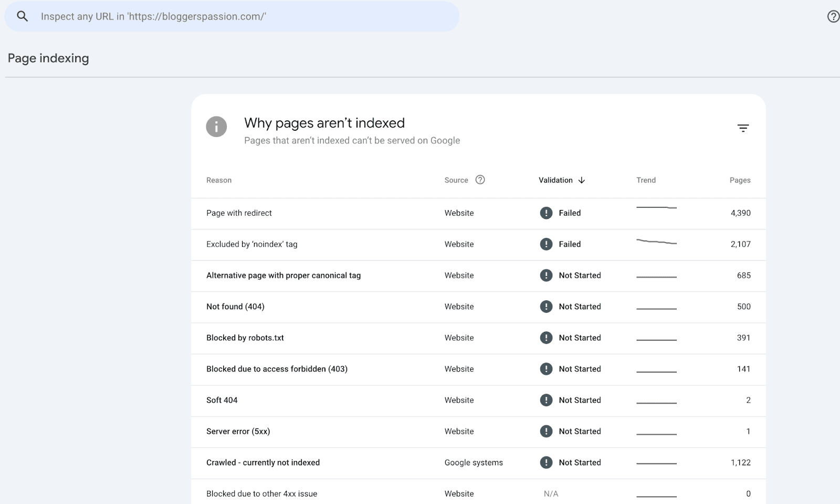This screenshot has width=840, height=504.
Task: Sort the table by the Reason column header
Action: coord(219,180)
